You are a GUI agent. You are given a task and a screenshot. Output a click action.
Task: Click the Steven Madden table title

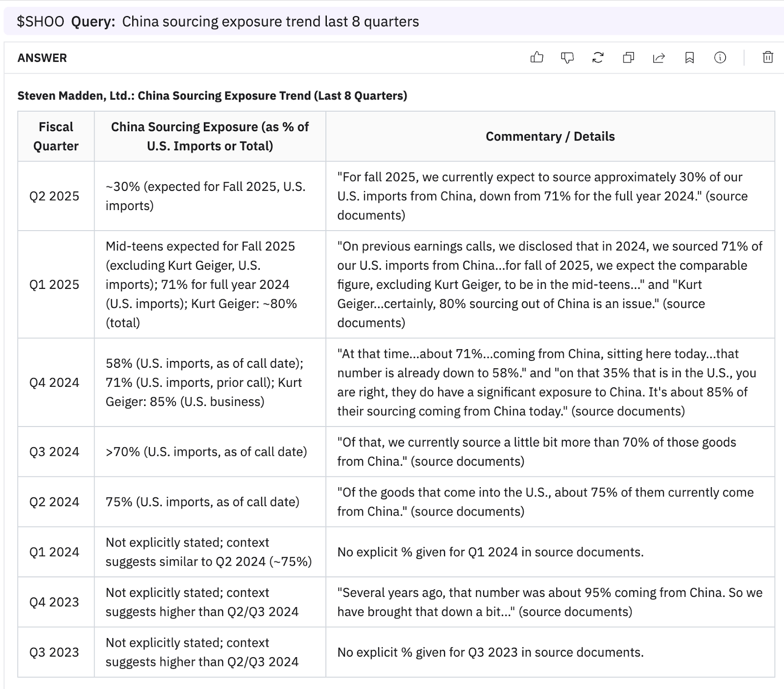212,95
